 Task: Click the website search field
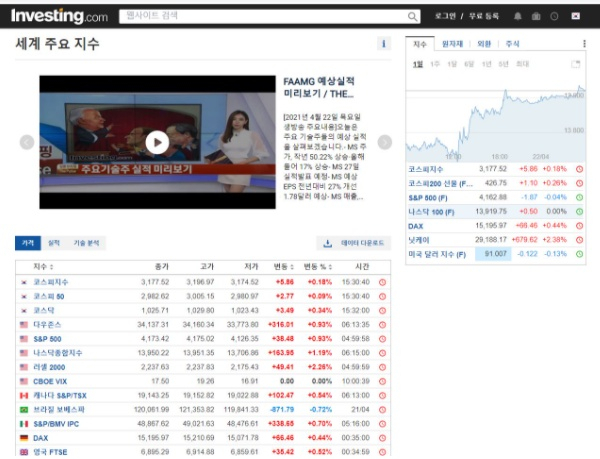tap(270, 16)
